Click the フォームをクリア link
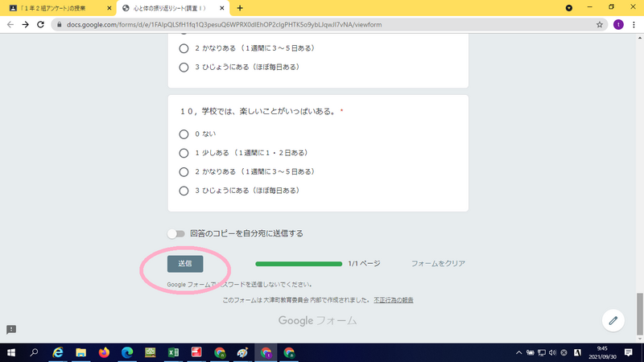 [438, 264]
